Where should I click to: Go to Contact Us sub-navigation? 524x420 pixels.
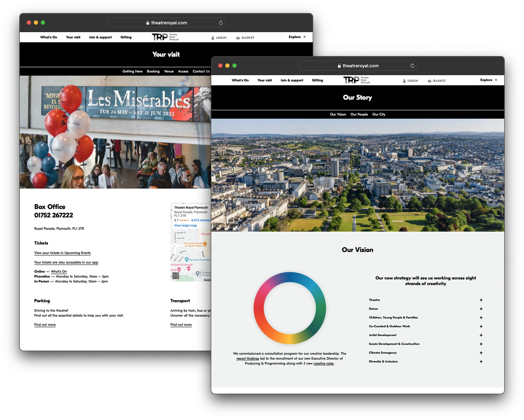tap(201, 71)
